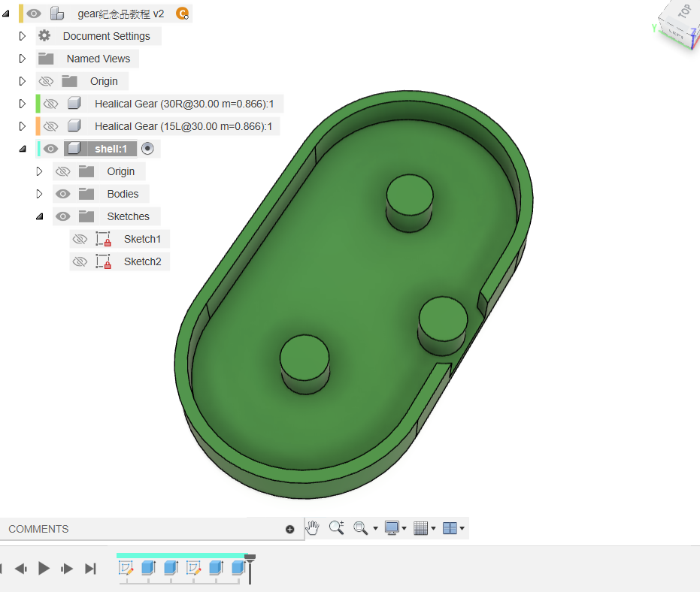Image resolution: width=700 pixels, height=592 pixels.
Task: Collapse the Sketches folder
Action: (x=39, y=216)
